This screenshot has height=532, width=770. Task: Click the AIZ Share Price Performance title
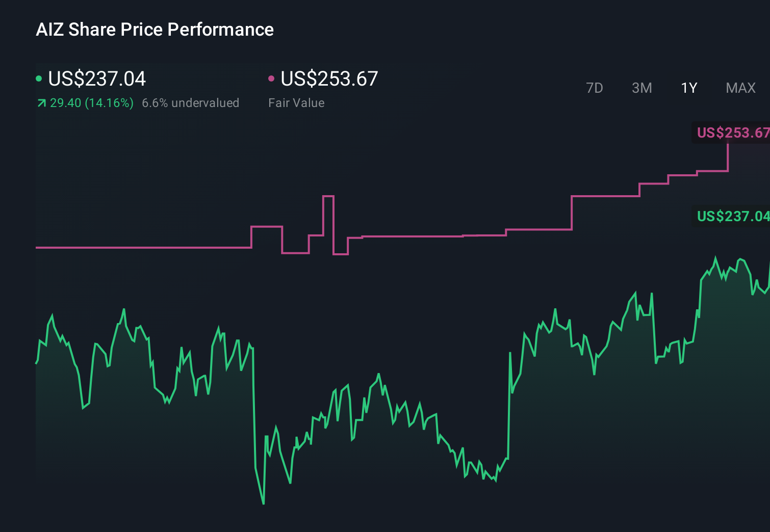pyautogui.click(x=155, y=30)
